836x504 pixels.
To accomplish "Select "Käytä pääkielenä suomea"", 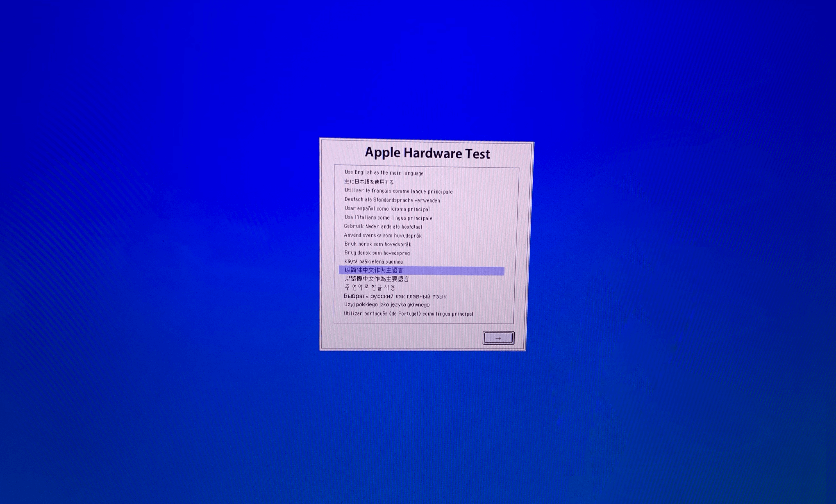I will coord(373,261).
